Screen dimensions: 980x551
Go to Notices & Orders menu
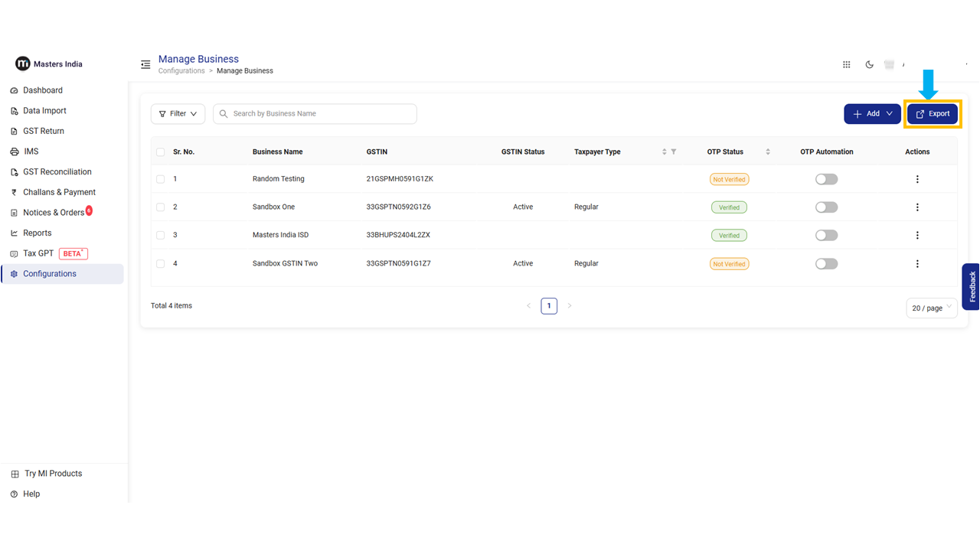(x=54, y=213)
